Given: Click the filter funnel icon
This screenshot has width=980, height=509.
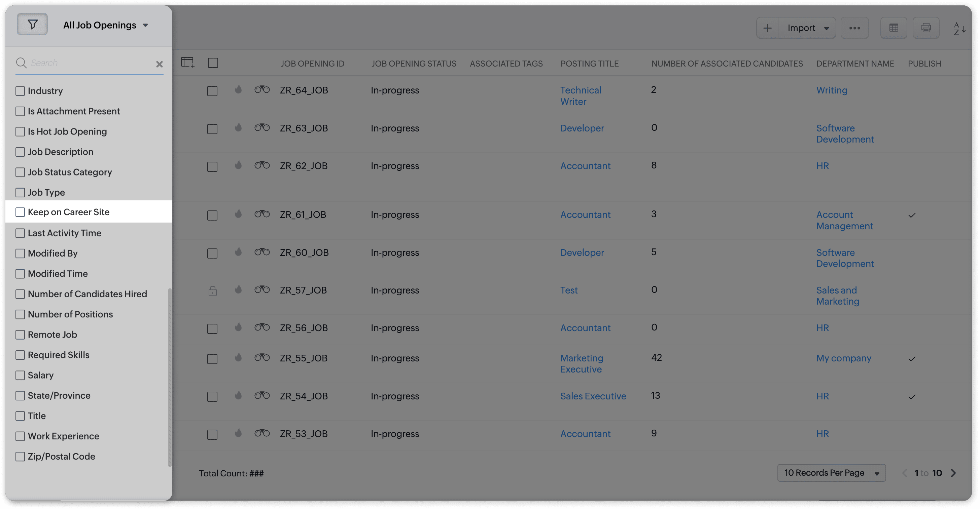Looking at the screenshot, I should click(32, 25).
